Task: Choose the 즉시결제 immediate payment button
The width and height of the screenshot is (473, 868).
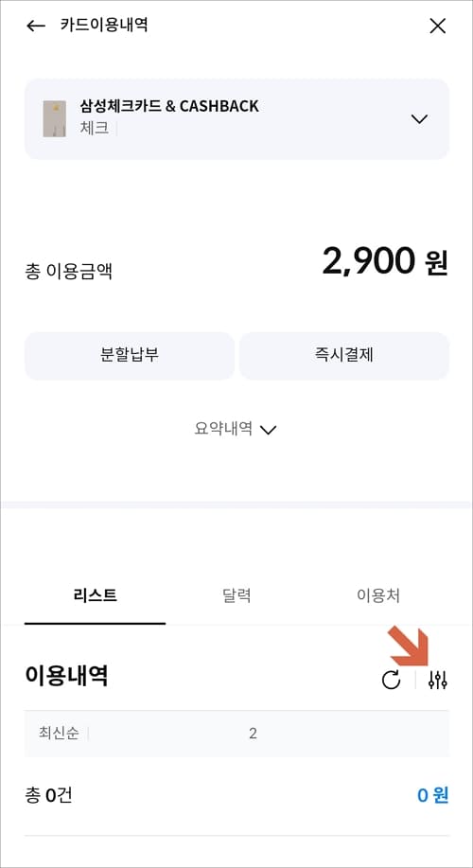Action: click(344, 355)
